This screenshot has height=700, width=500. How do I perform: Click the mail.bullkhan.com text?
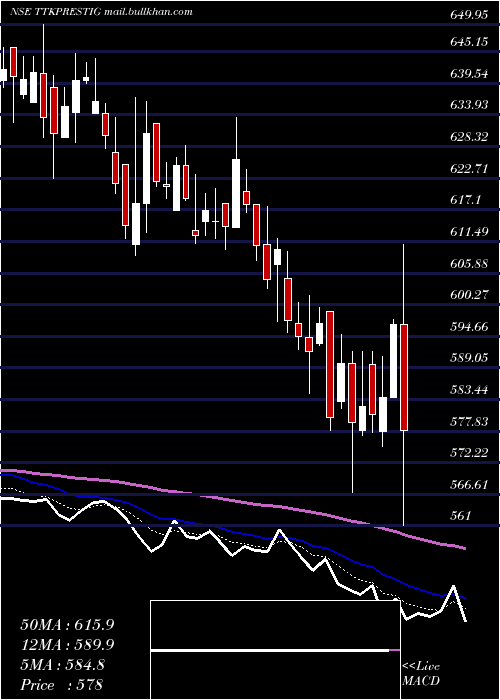(x=148, y=12)
